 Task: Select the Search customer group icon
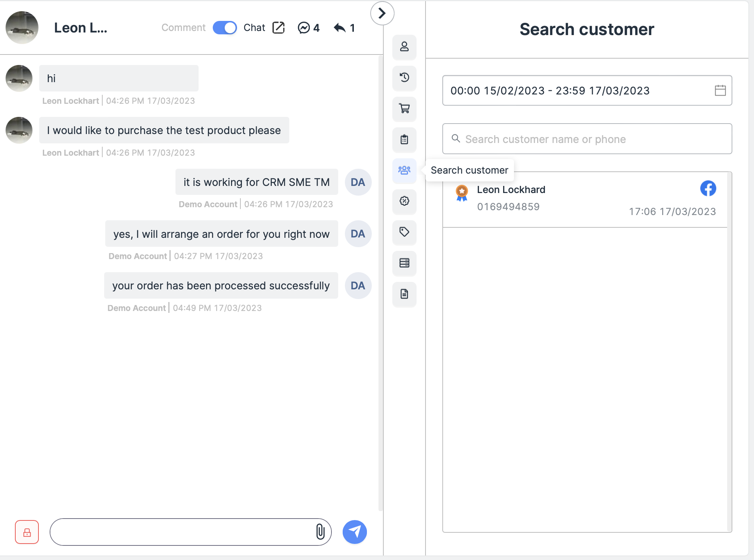coord(404,171)
